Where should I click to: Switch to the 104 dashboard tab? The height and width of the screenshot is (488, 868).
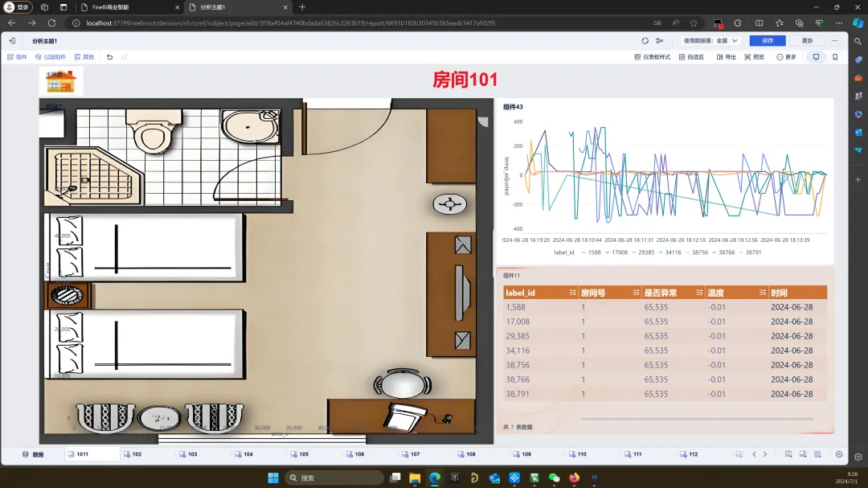click(244, 454)
